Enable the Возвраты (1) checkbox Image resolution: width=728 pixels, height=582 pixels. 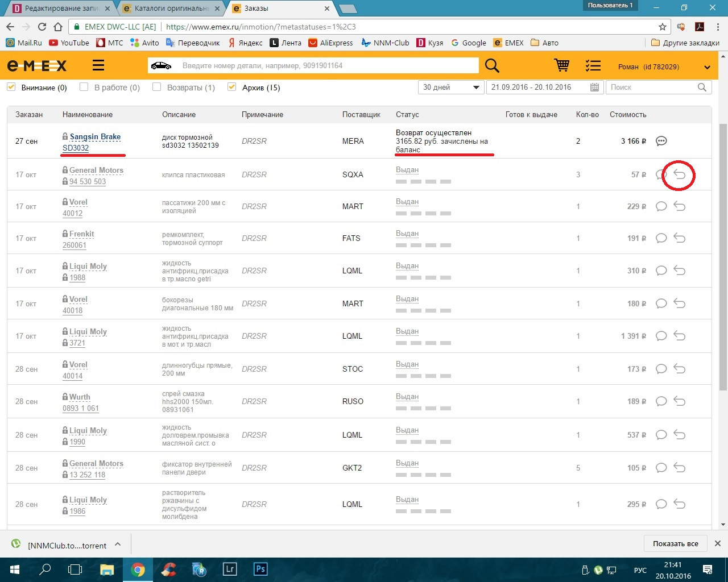pyautogui.click(x=157, y=87)
